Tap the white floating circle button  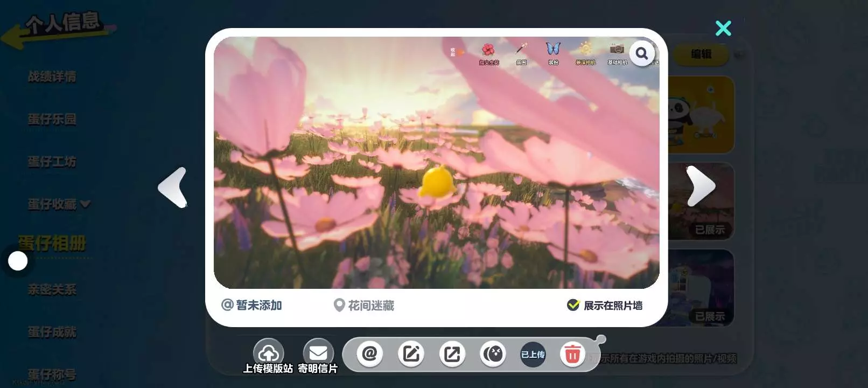tap(18, 261)
